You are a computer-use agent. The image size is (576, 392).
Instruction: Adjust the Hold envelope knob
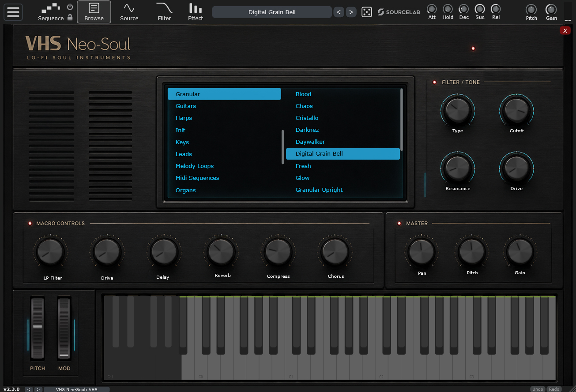(x=448, y=9)
